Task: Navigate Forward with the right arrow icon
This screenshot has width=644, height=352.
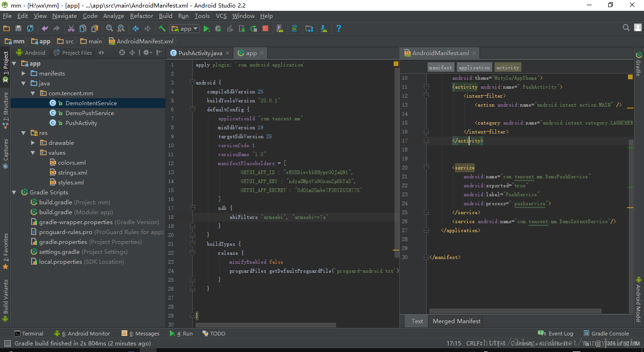Action: coord(148,28)
